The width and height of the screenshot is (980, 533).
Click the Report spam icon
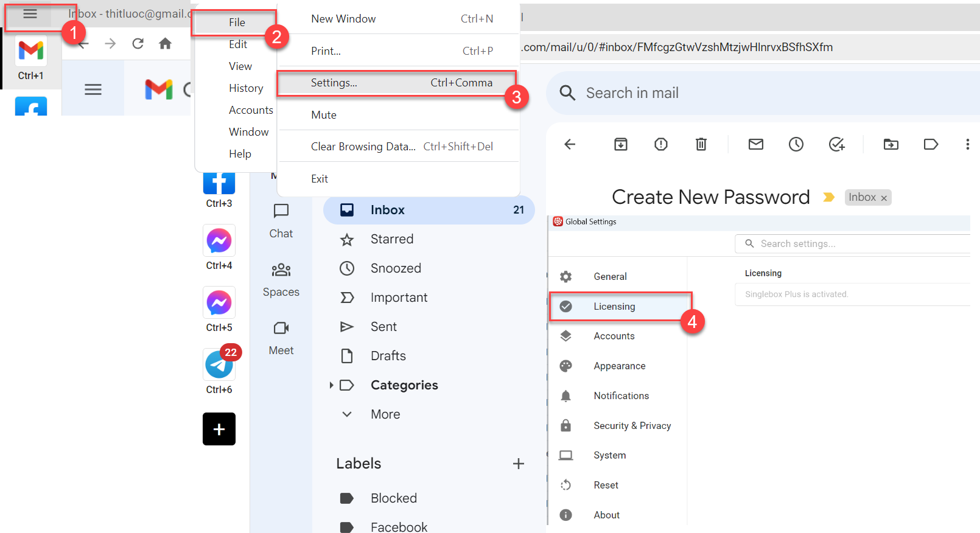[x=660, y=144]
